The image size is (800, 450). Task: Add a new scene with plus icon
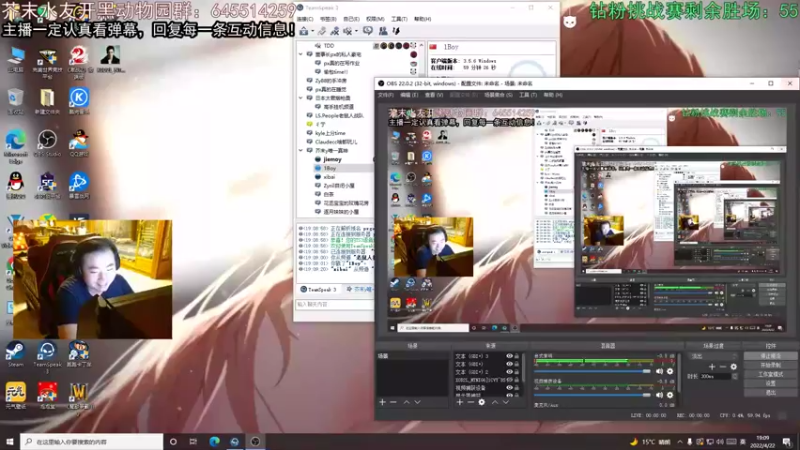tap(382, 403)
